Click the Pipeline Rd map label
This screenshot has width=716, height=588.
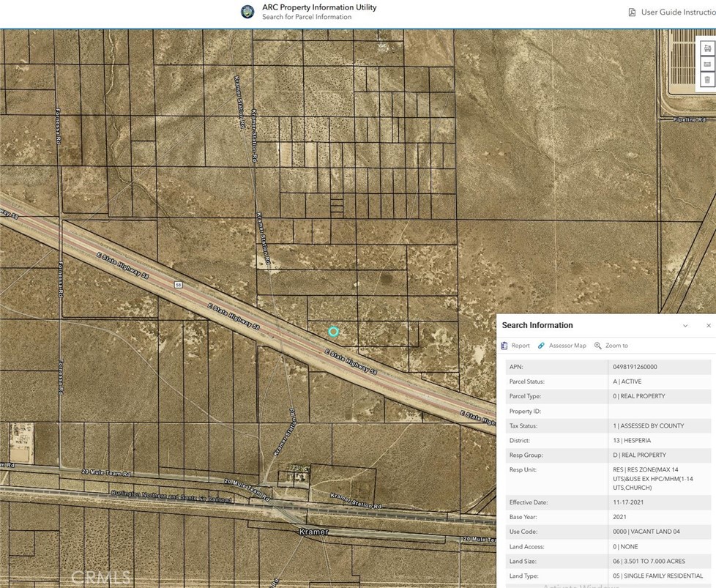coord(690,119)
